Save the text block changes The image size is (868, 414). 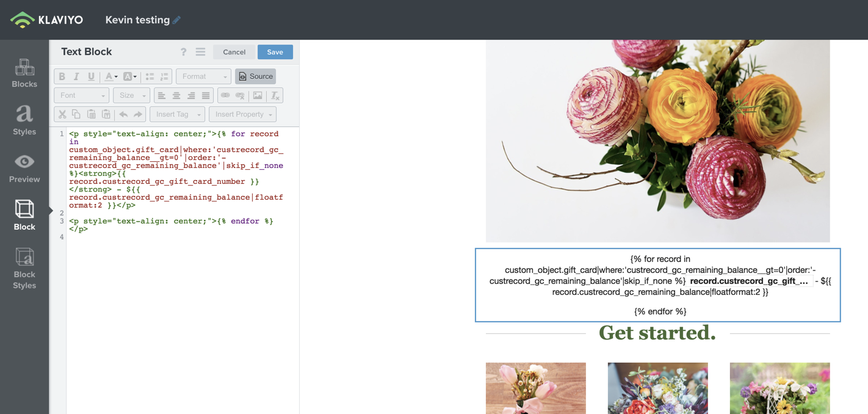click(275, 52)
